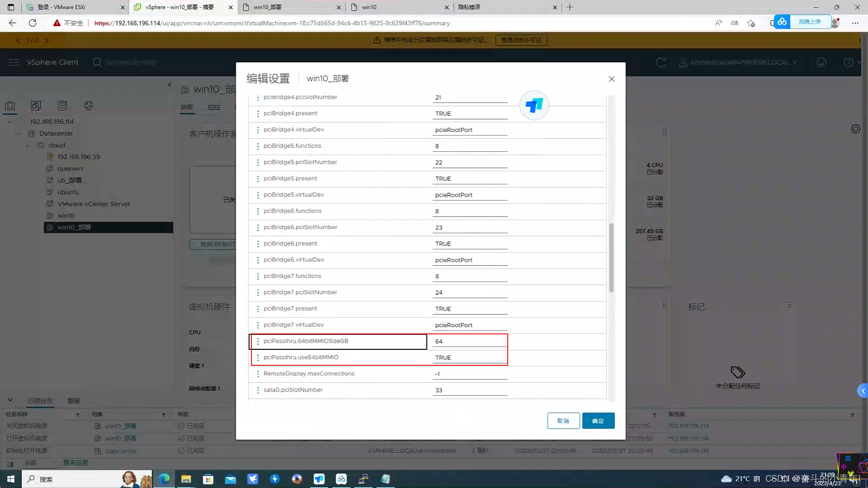Click the 确定 button to confirm settings

pyautogui.click(x=598, y=421)
